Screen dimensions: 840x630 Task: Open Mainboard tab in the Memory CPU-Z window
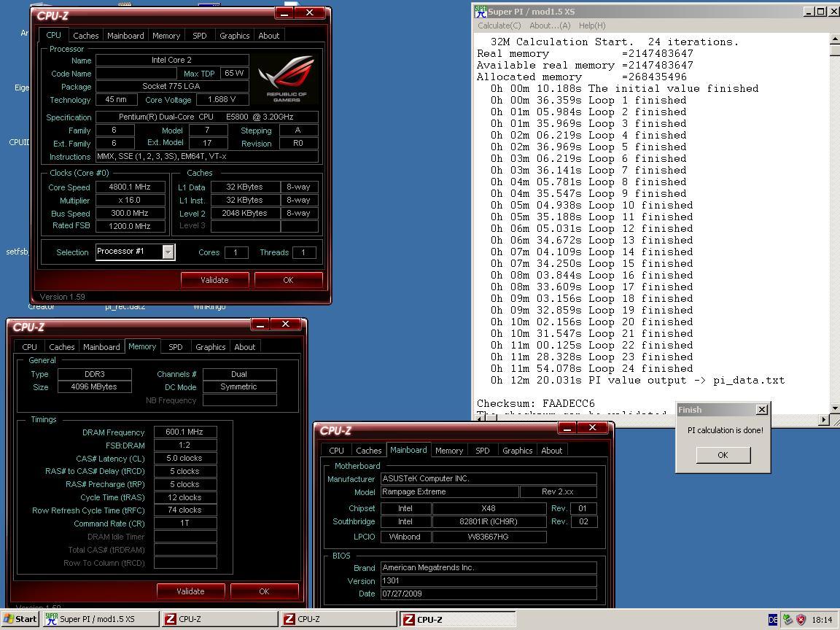(x=101, y=346)
